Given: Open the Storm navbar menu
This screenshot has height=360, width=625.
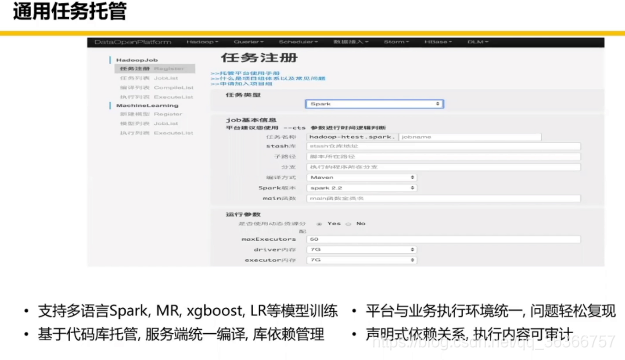Looking at the screenshot, I should [396, 42].
